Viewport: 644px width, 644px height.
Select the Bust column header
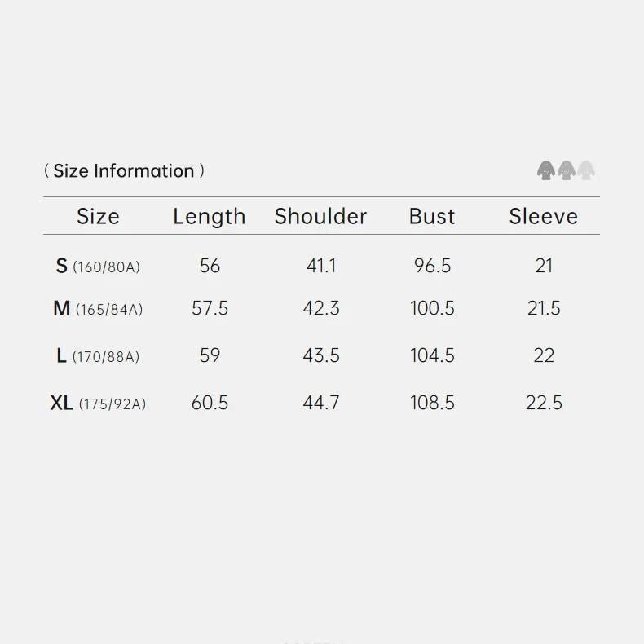click(432, 217)
